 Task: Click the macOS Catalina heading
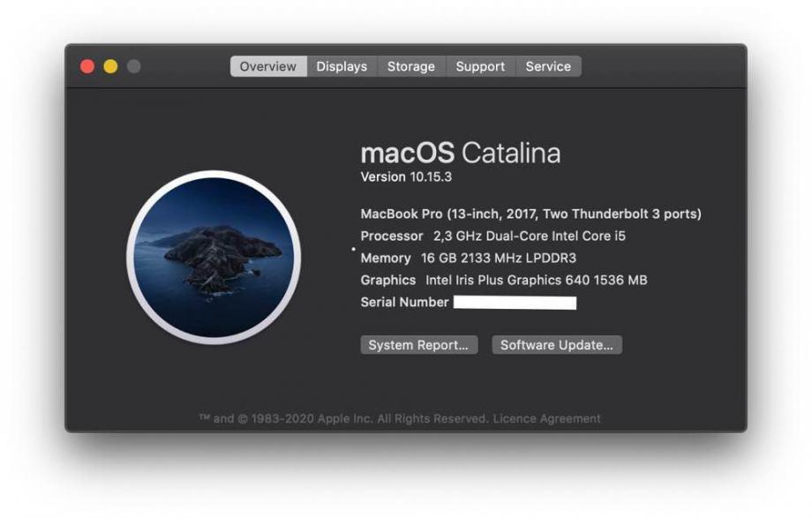(x=461, y=153)
